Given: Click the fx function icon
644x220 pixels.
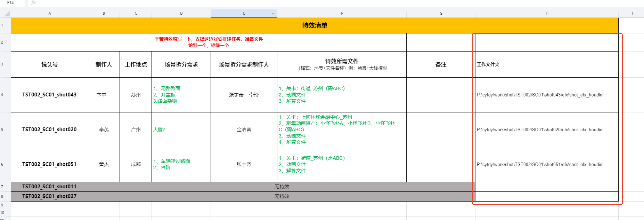Looking at the screenshot, I should 33,3.
